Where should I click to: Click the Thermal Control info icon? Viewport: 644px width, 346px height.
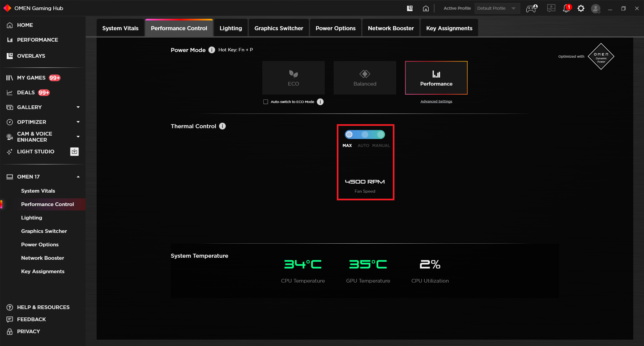(x=222, y=126)
